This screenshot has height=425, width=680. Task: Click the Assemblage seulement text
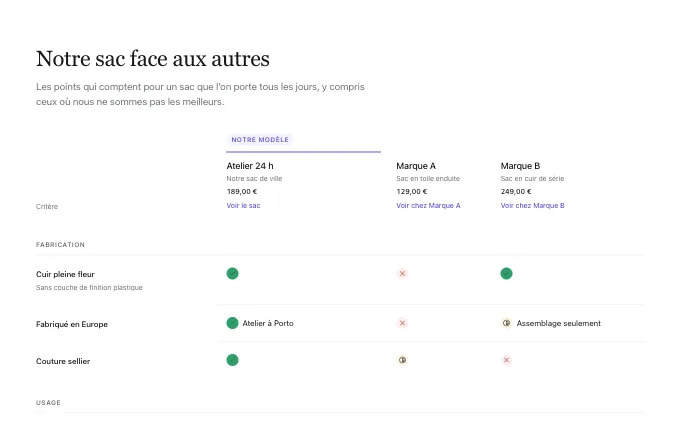[x=559, y=323]
